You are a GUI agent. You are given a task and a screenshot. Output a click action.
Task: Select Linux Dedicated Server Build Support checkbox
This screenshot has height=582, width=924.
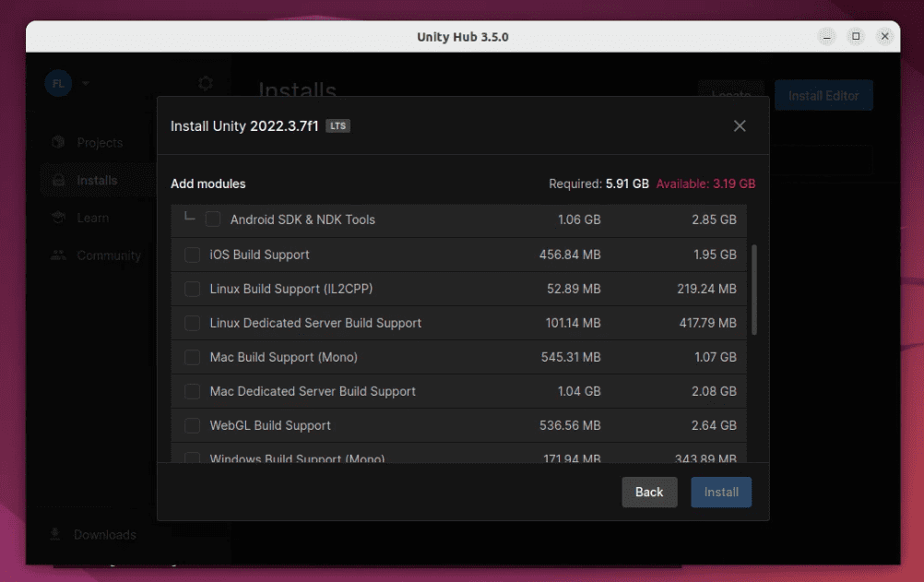(192, 323)
